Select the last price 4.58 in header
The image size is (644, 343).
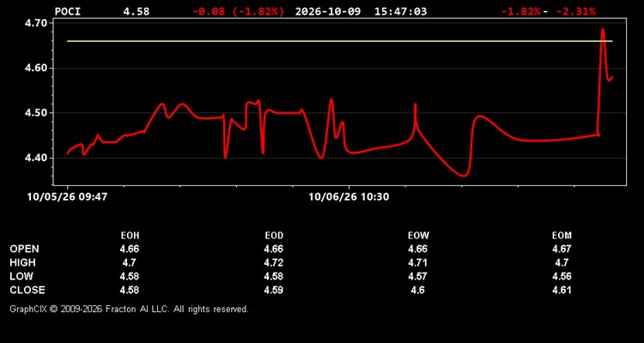137,11
